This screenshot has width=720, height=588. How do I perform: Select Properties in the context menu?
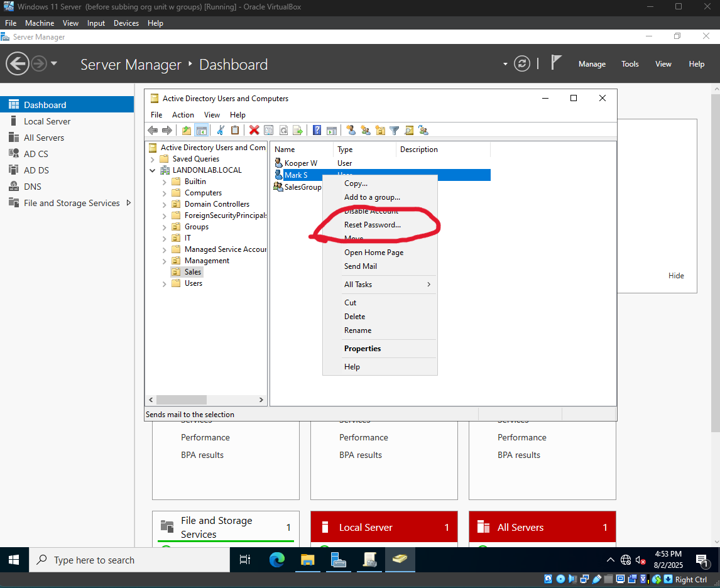[380, 349]
